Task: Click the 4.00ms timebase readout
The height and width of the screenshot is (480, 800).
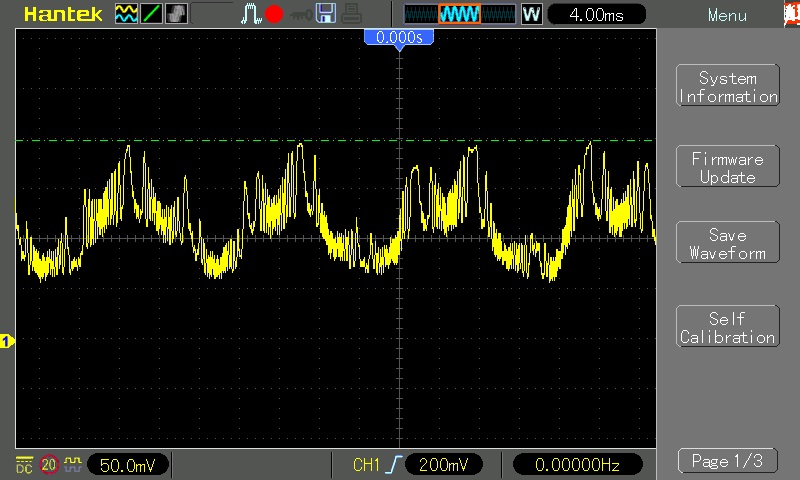Action: pyautogui.click(x=596, y=14)
